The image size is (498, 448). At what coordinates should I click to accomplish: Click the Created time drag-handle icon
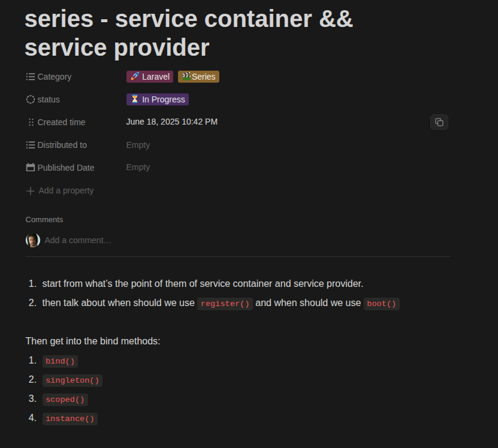pyautogui.click(x=31, y=122)
